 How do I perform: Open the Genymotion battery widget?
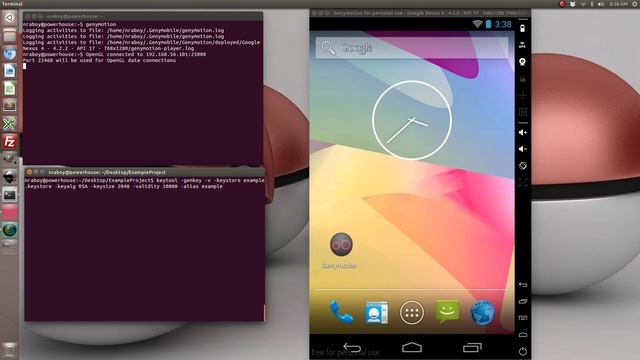522,29
